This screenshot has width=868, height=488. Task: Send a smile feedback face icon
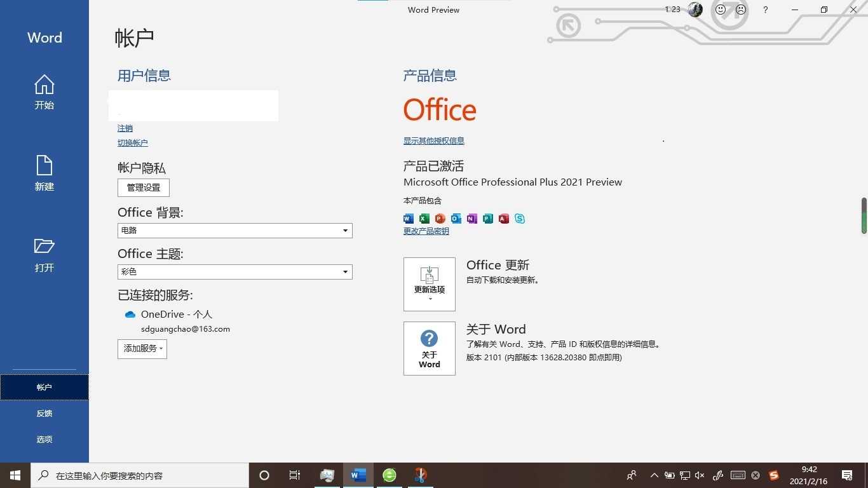pyautogui.click(x=721, y=10)
